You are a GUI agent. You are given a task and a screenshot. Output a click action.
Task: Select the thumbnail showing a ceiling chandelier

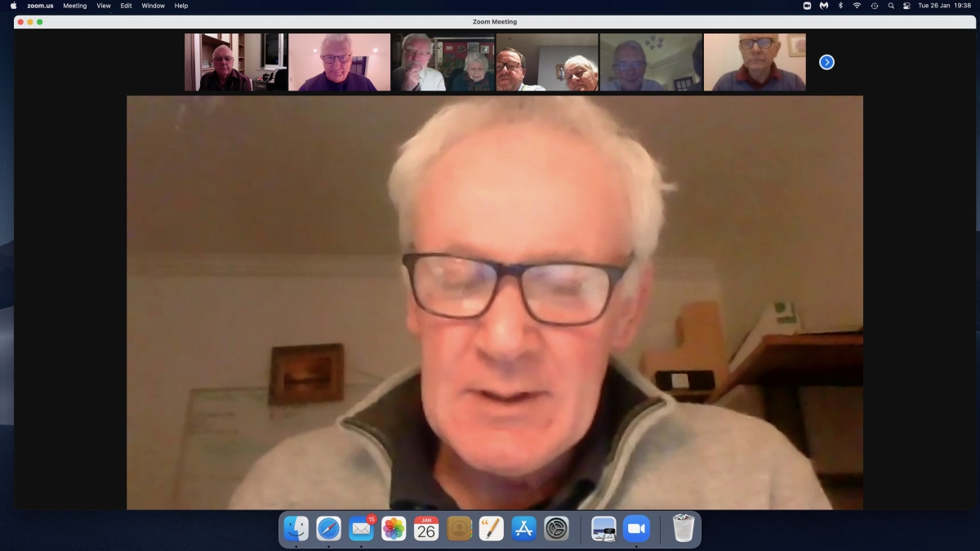[x=651, y=62]
